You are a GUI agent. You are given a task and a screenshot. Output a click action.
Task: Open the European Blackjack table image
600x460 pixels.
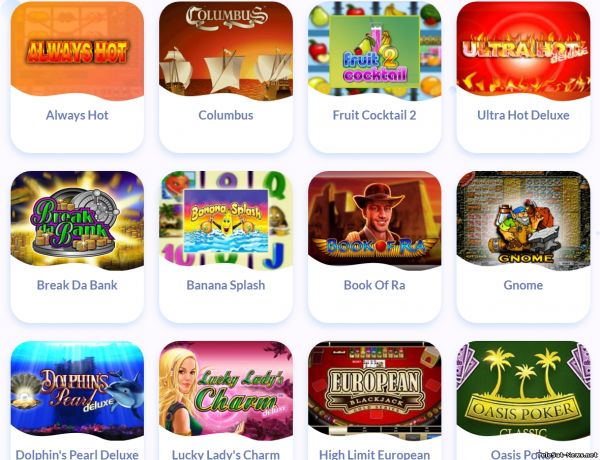tap(375, 390)
